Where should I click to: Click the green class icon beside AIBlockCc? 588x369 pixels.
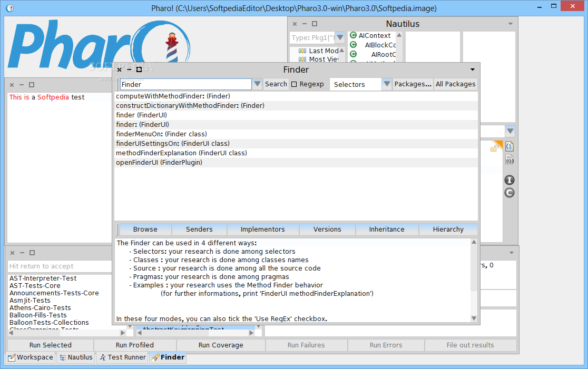click(x=353, y=45)
